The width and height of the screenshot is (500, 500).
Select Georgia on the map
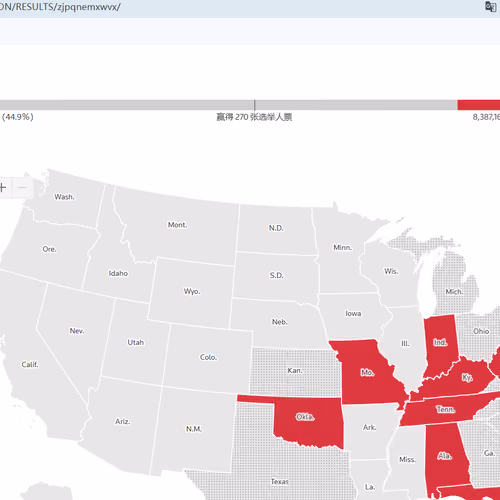point(489,453)
